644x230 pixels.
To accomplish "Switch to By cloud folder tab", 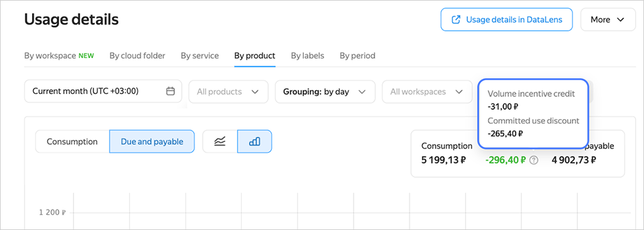I will 137,55.
